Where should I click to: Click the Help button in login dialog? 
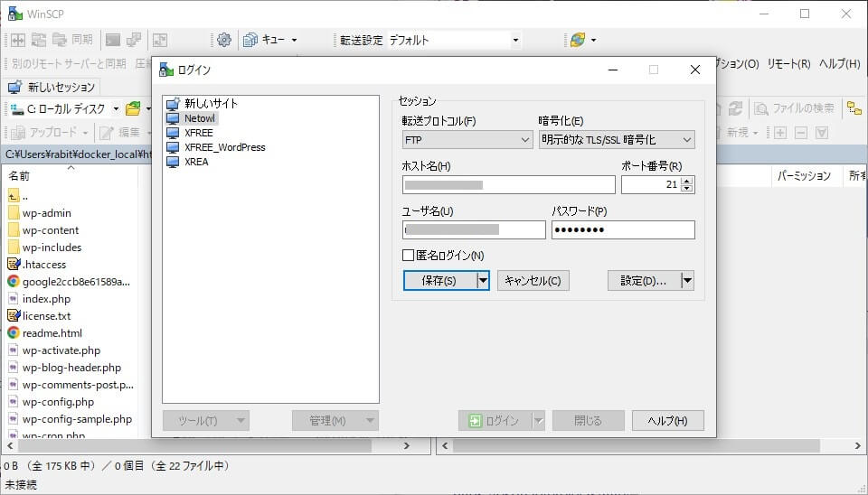tap(667, 421)
